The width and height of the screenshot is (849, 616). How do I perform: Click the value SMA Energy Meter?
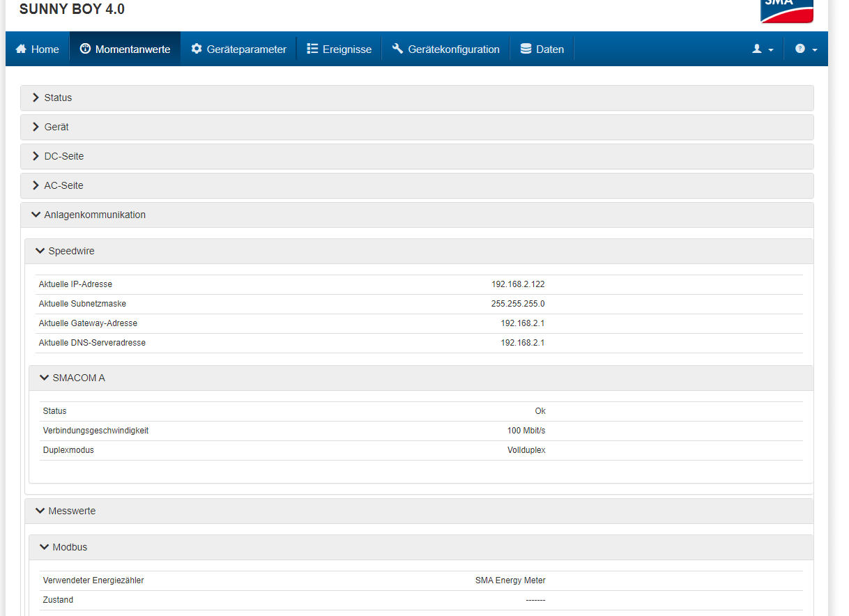point(510,580)
